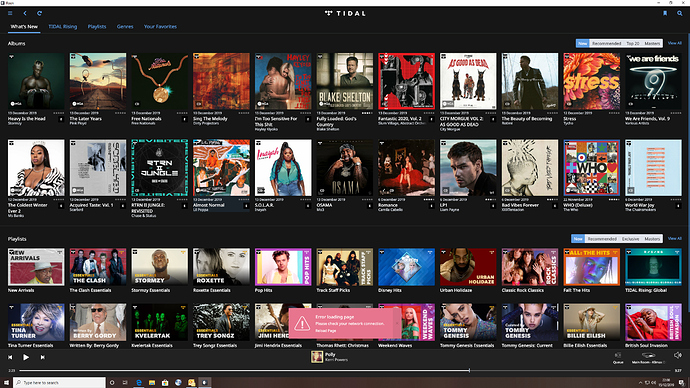Click the Windows taskbar search box
The image size is (690, 388).
59,383
